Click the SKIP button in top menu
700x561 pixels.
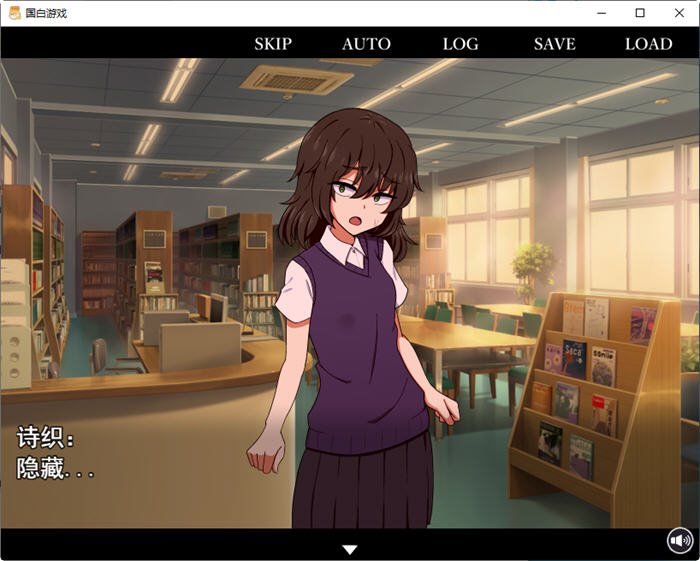point(273,44)
